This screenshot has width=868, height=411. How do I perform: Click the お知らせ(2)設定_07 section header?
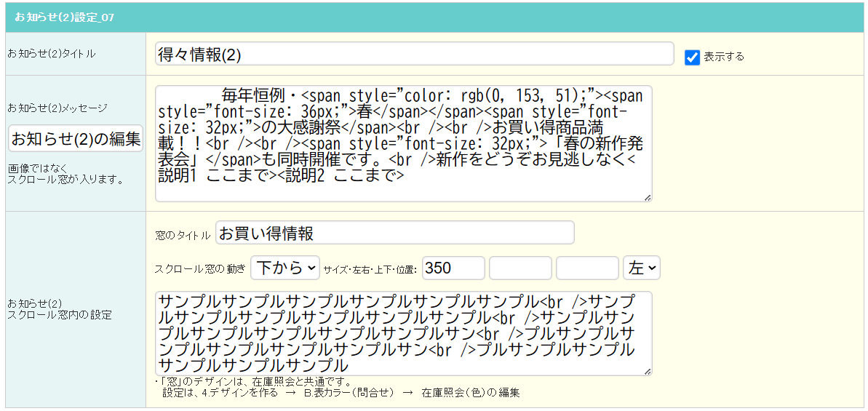(x=434, y=17)
